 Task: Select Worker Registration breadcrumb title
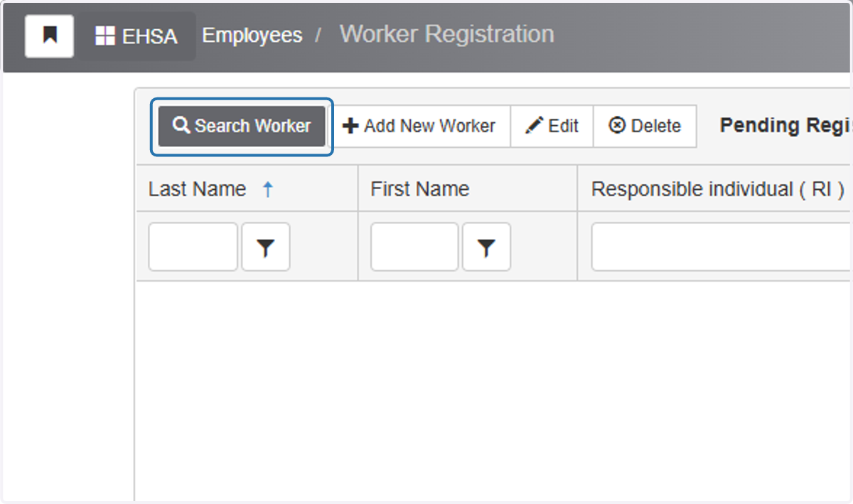446,34
